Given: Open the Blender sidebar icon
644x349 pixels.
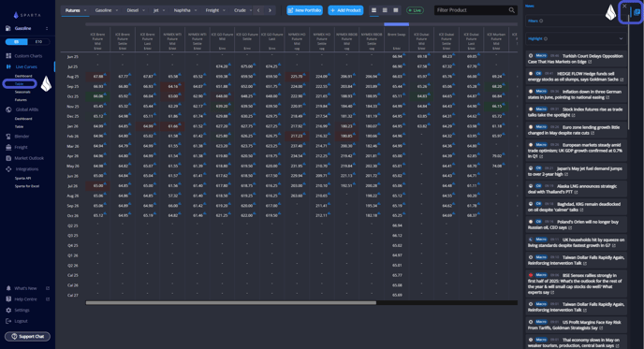Looking at the screenshot, I should [8, 137].
